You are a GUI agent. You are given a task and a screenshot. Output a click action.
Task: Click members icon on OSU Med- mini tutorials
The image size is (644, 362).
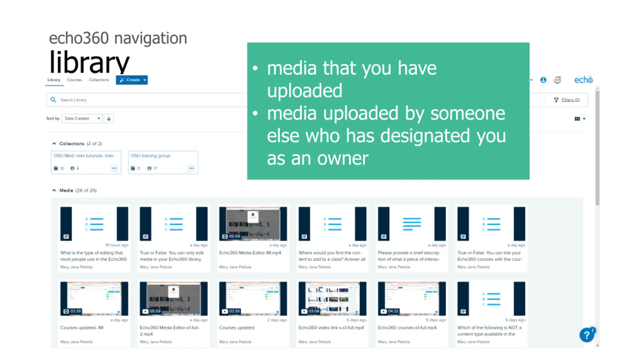click(x=72, y=168)
